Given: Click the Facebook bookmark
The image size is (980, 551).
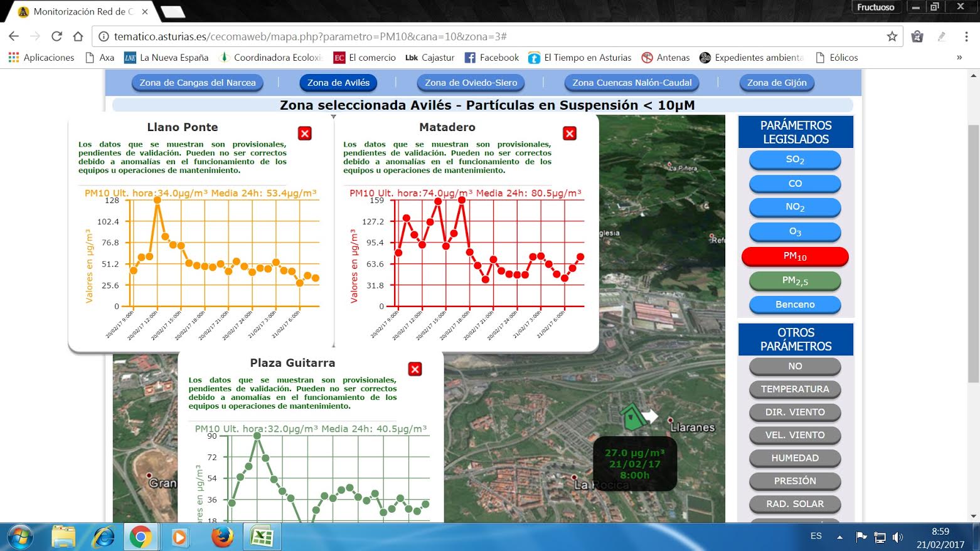Looking at the screenshot, I should (491, 58).
